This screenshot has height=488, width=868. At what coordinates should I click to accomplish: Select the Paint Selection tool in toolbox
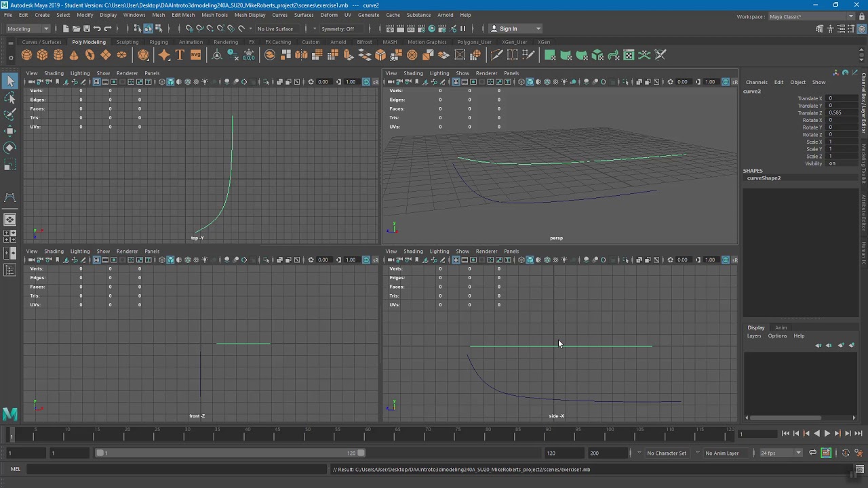tap(9, 115)
